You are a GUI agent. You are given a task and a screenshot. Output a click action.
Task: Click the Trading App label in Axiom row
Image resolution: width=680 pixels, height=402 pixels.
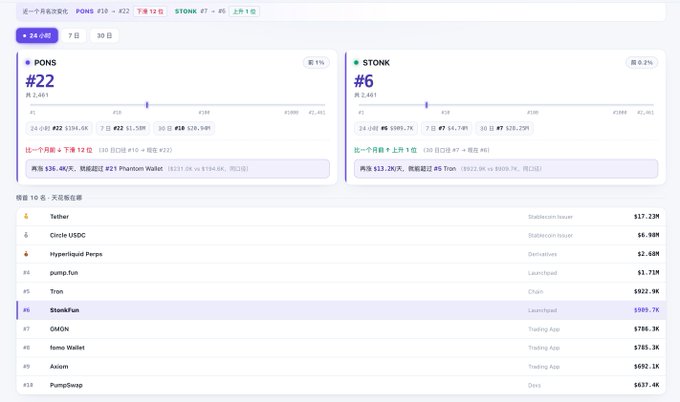pyautogui.click(x=544, y=366)
